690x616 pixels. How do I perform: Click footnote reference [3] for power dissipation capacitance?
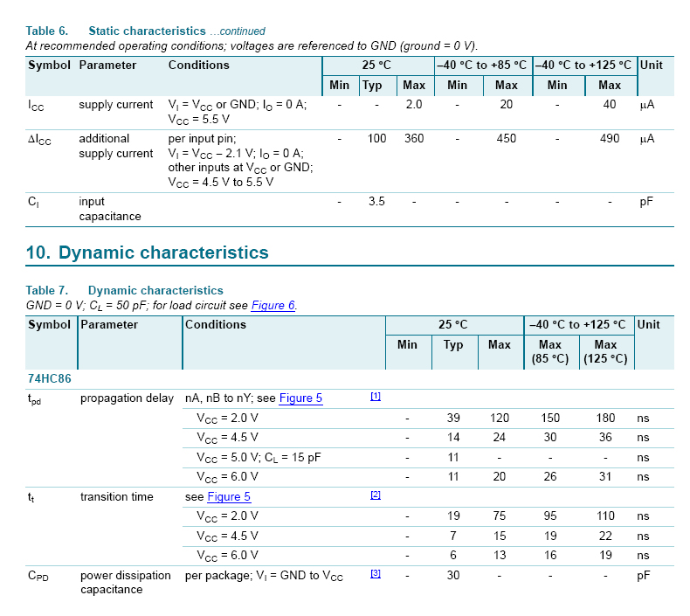[376, 574]
